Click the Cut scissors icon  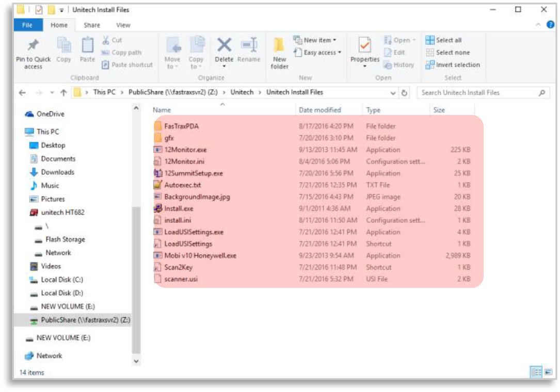click(106, 40)
